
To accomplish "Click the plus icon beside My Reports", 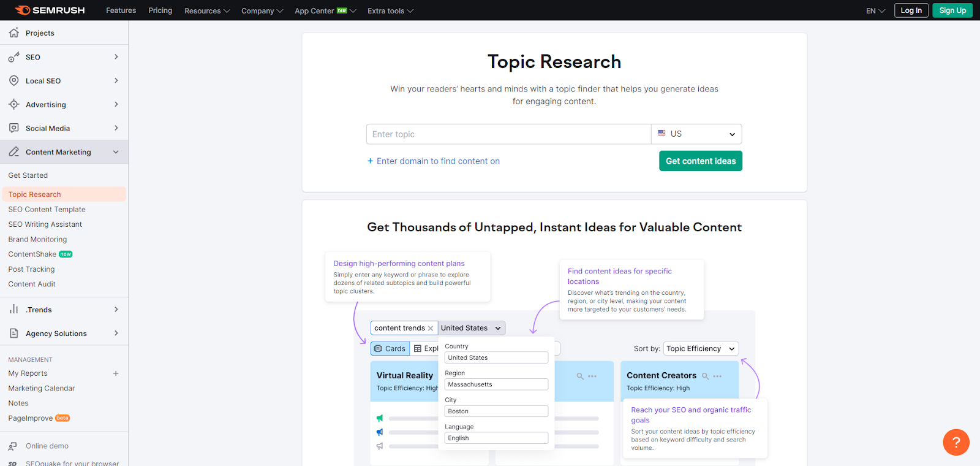I will 116,373.
